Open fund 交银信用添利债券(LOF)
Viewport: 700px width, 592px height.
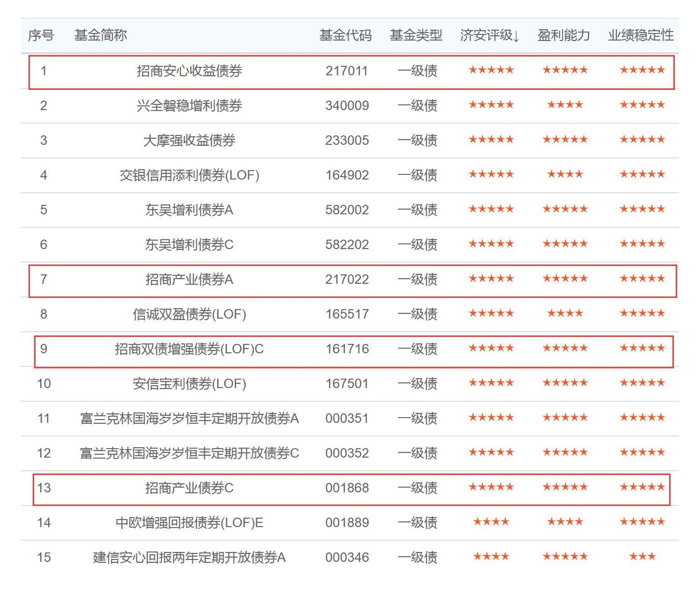[x=189, y=175]
